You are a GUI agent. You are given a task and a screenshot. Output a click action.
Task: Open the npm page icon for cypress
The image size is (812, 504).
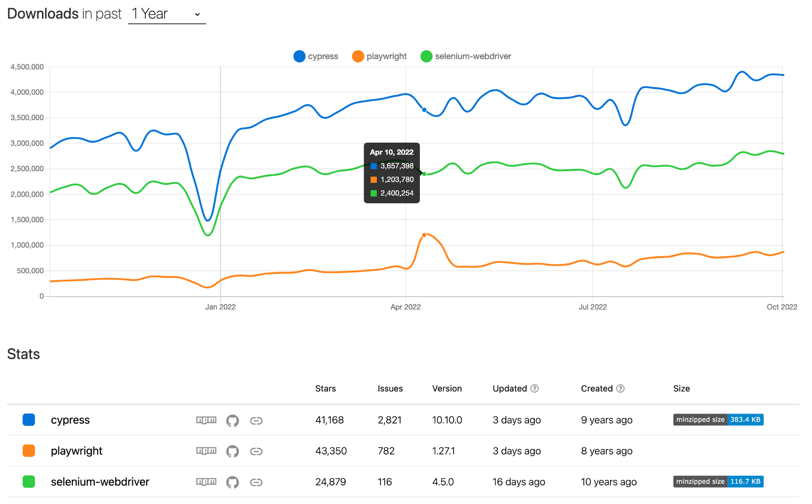point(206,420)
